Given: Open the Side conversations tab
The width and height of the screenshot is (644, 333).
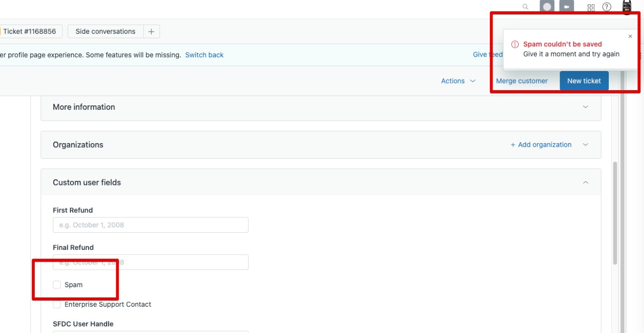Looking at the screenshot, I should click(105, 31).
